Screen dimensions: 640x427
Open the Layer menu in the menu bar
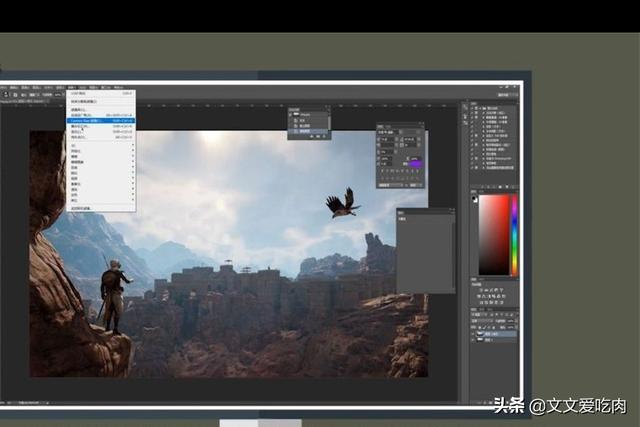pyautogui.click(x=37, y=87)
